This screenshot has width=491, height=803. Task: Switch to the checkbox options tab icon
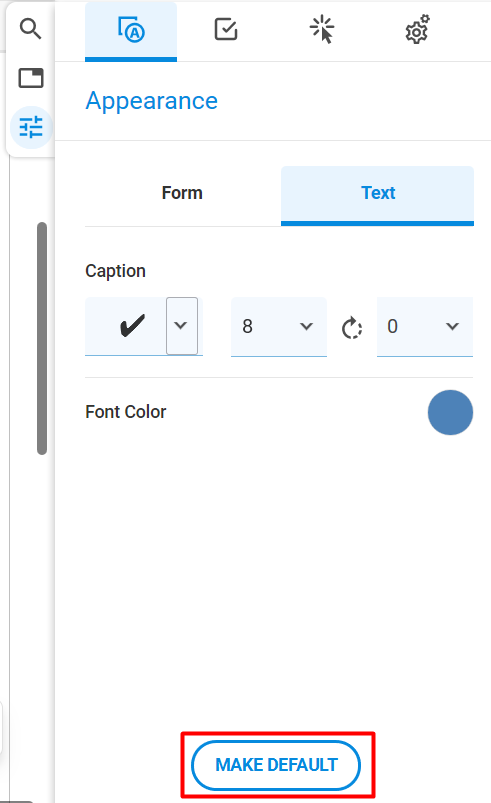226,29
